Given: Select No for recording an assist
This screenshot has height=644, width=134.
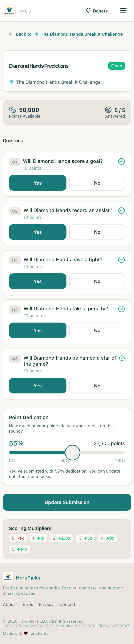Looking at the screenshot, I should [97, 232].
